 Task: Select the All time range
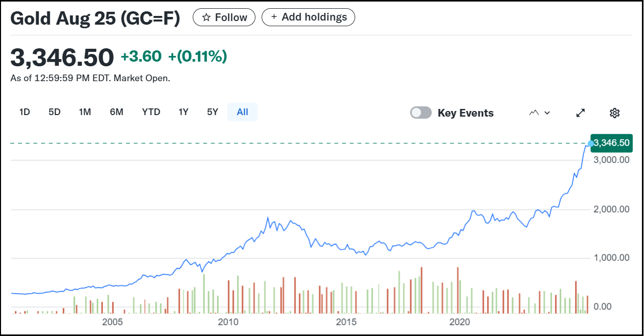coord(242,112)
